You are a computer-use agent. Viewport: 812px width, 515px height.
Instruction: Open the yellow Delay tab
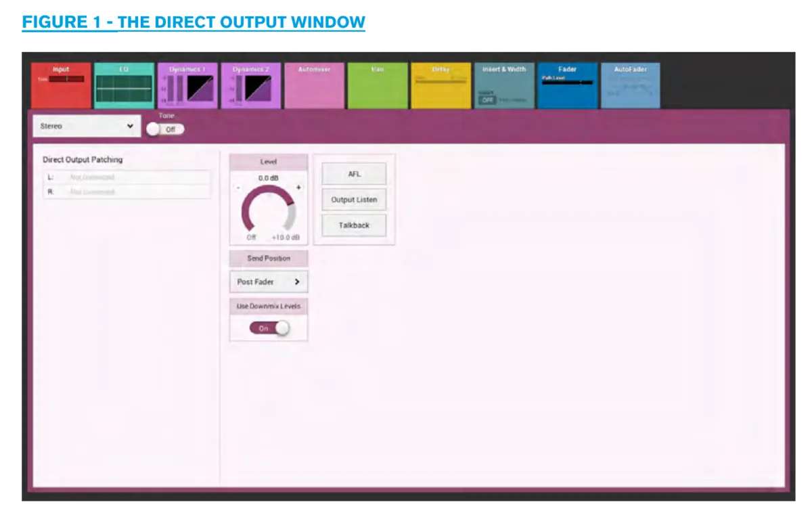click(441, 85)
